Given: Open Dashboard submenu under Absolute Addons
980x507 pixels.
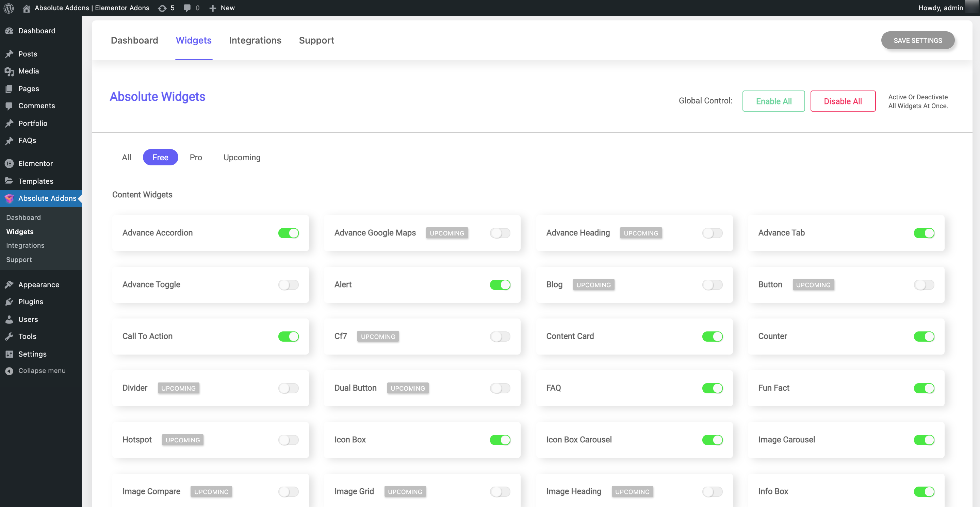Looking at the screenshot, I should coord(23,217).
